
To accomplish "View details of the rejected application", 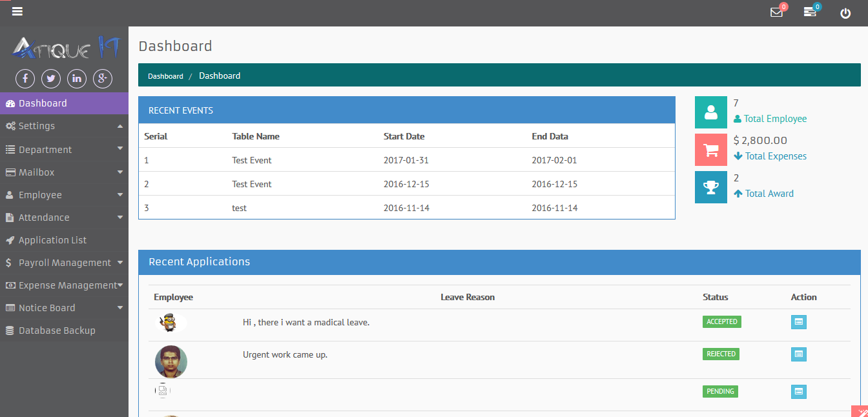I will coord(799,354).
